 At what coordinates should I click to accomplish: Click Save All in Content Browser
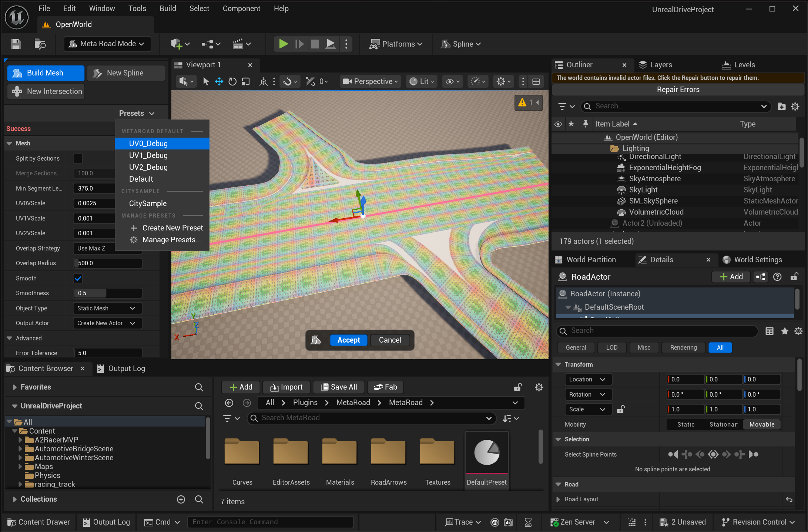339,387
